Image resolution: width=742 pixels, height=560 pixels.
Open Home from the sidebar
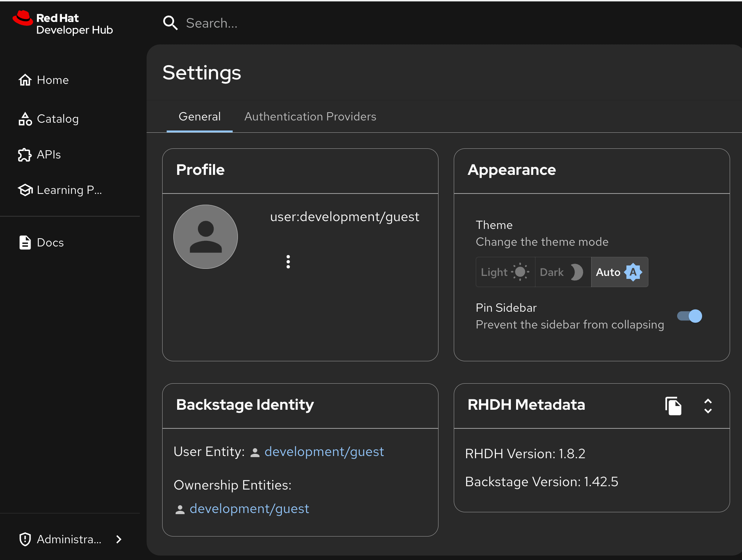pyautogui.click(x=53, y=80)
